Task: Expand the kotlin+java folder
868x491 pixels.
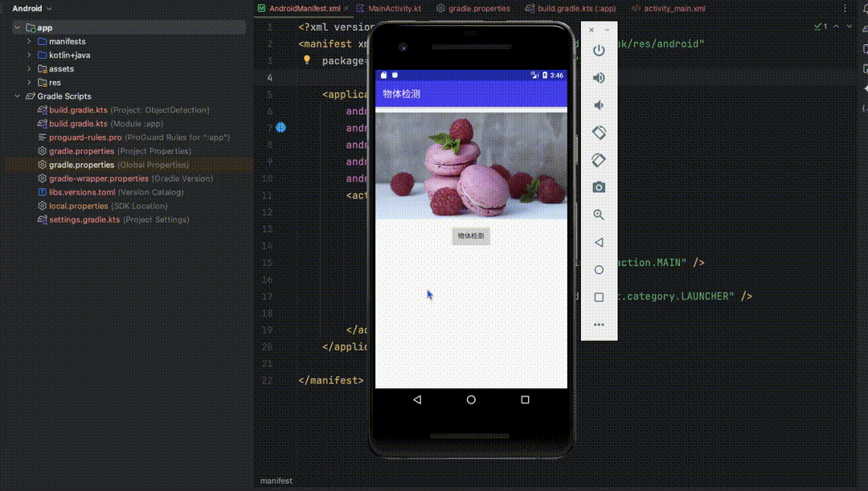Action: pyautogui.click(x=30, y=55)
